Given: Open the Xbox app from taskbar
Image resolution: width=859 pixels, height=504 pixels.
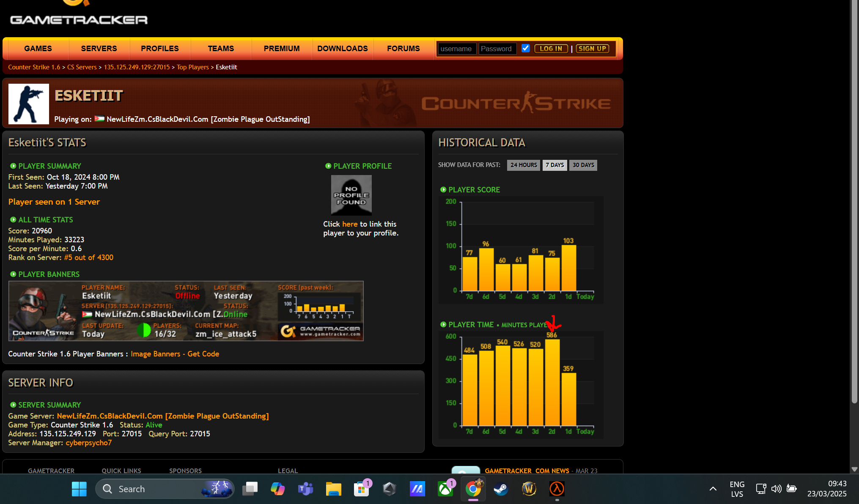Looking at the screenshot, I should pyautogui.click(x=445, y=489).
